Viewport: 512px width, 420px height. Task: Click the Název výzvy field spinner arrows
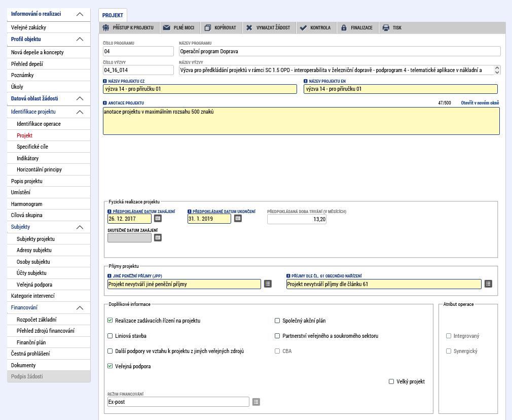[x=497, y=70]
